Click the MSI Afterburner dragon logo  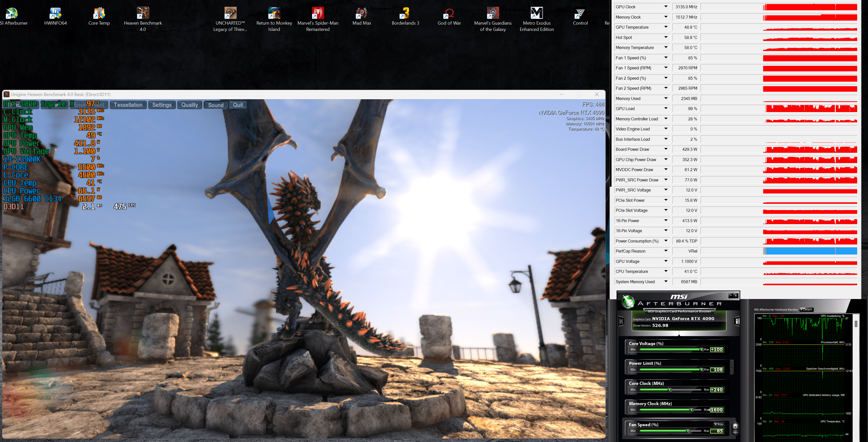(628, 302)
